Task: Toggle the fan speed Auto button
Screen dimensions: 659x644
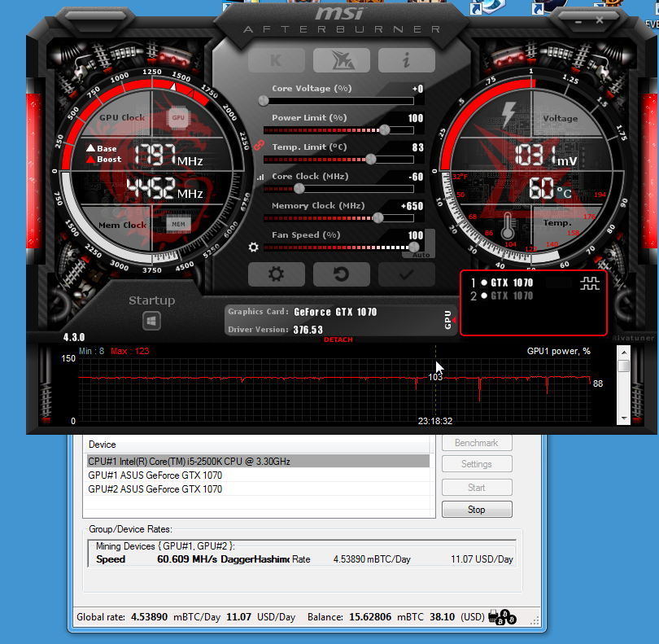Action: point(421,255)
